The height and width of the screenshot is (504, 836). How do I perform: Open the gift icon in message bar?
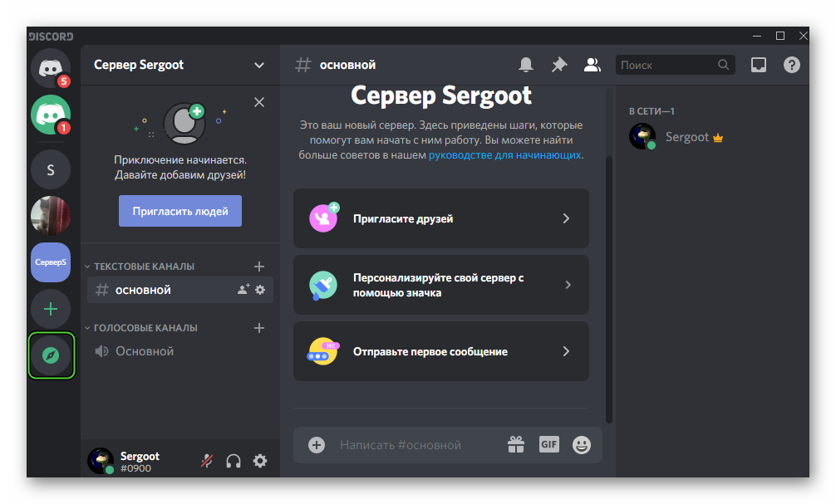[516, 444]
